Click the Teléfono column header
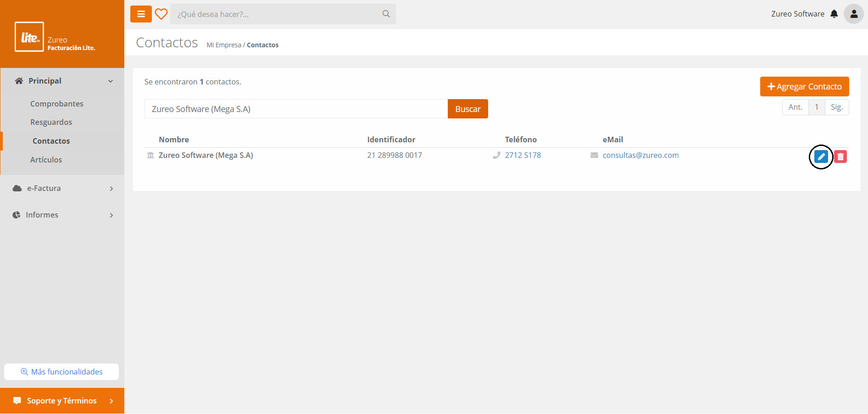This screenshot has height=414, width=868. point(521,140)
